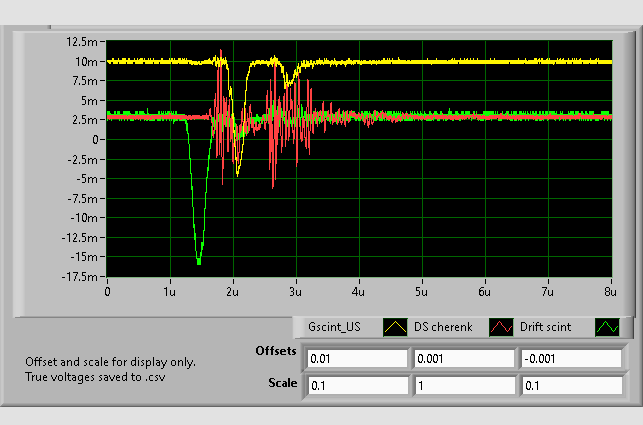Screen dimensions: 643x425
Task: Click the Gscint_US offset field showing 0.01
Action: (x=357, y=358)
